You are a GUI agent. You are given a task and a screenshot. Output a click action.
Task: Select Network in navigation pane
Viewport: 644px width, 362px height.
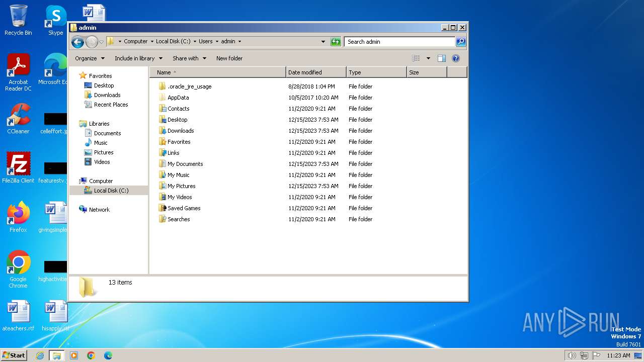pyautogui.click(x=99, y=210)
